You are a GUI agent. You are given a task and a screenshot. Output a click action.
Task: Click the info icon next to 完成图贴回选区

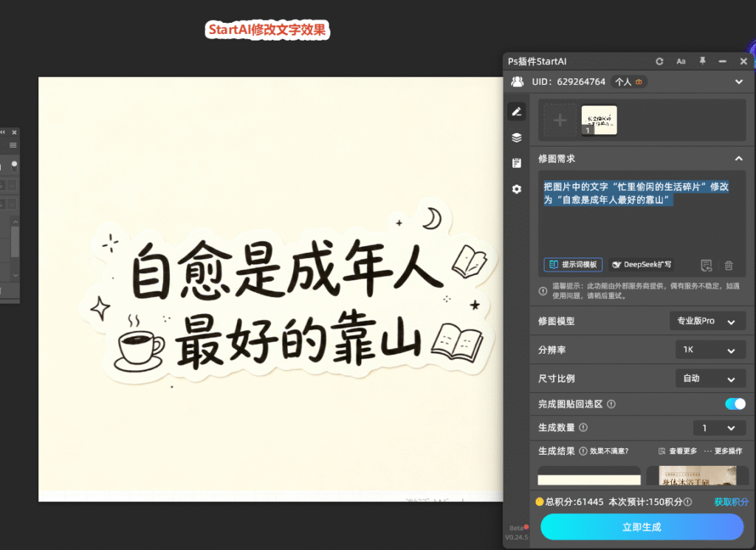coord(611,404)
